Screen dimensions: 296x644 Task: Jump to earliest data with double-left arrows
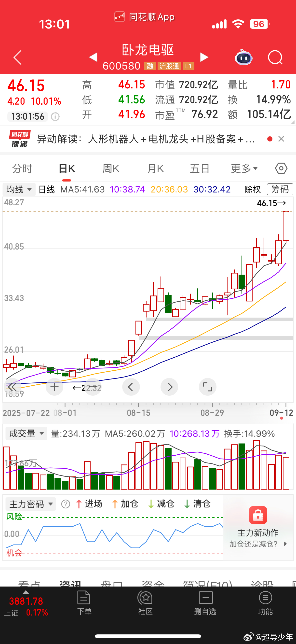[x=12, y=387]
